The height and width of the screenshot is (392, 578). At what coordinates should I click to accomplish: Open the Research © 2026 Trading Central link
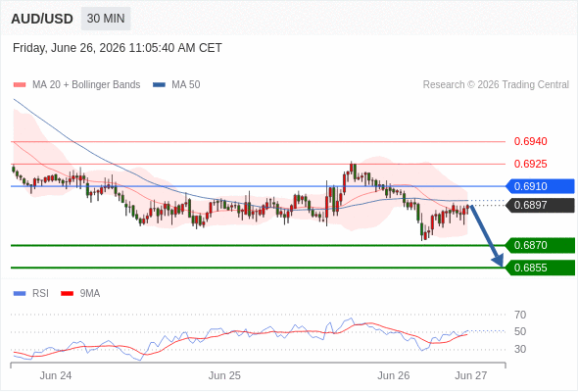(x=496, y=85)
